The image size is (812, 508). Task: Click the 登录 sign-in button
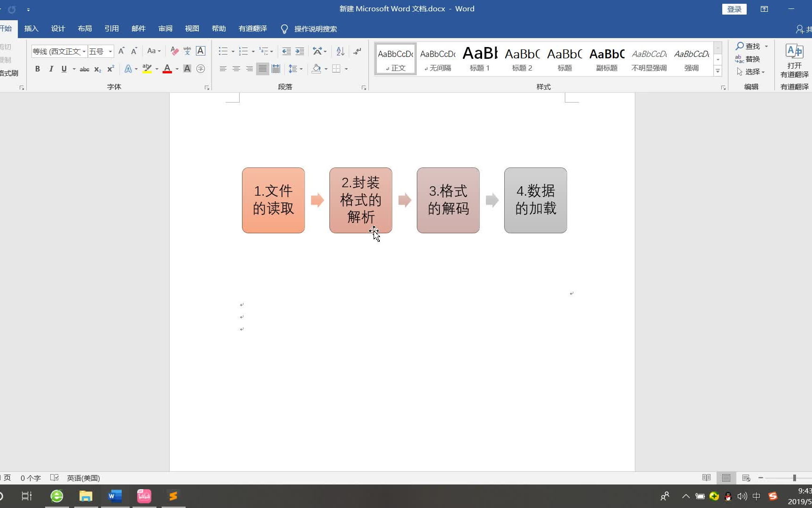pyautogui.click(x=734, y=9)
